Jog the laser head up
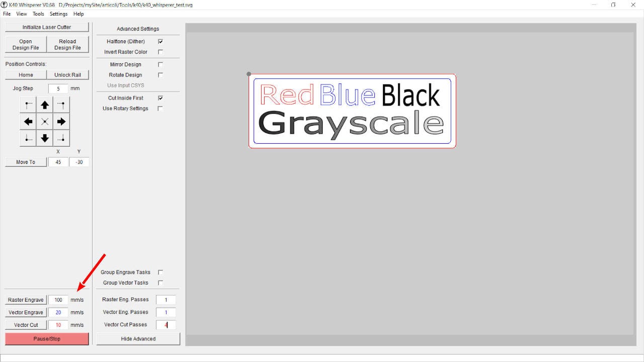 point(44,105)
